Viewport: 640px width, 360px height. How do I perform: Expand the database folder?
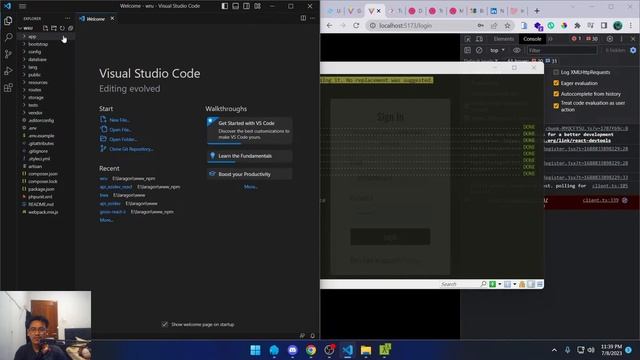click(x=46, y=60)
